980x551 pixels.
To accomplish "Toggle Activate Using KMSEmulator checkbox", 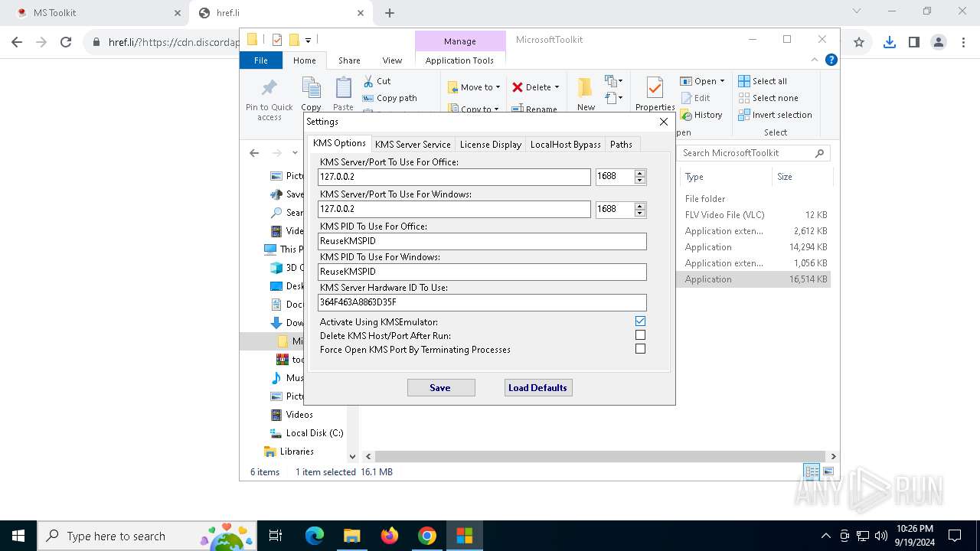I will tap(640, 321).
